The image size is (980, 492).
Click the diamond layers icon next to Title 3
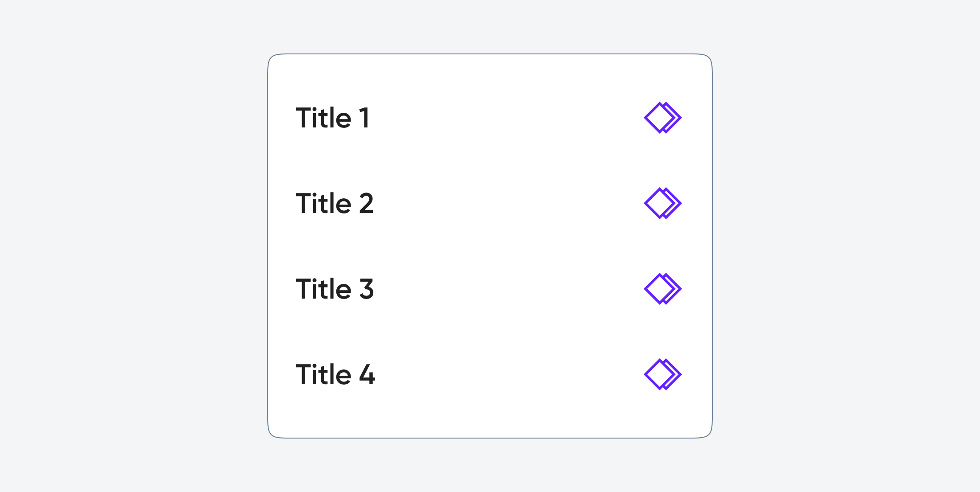coord(660,289)
